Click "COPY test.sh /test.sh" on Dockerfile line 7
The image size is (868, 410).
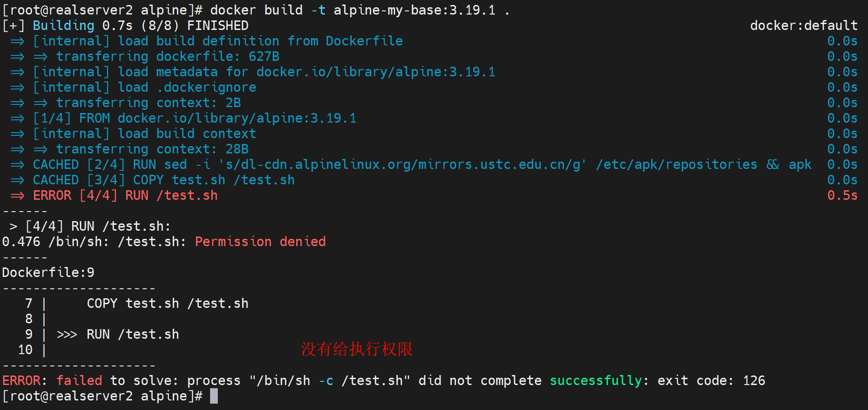click(167, 303)
